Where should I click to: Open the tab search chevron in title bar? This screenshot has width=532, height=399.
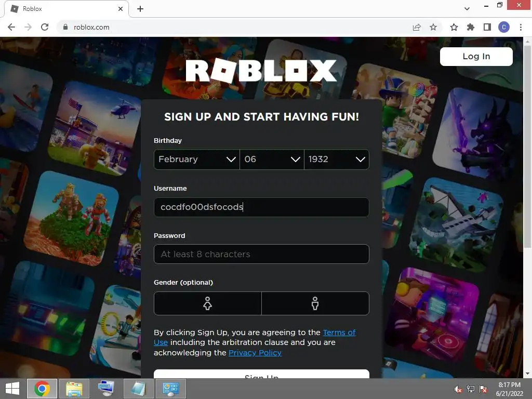[x=467, y=9]
